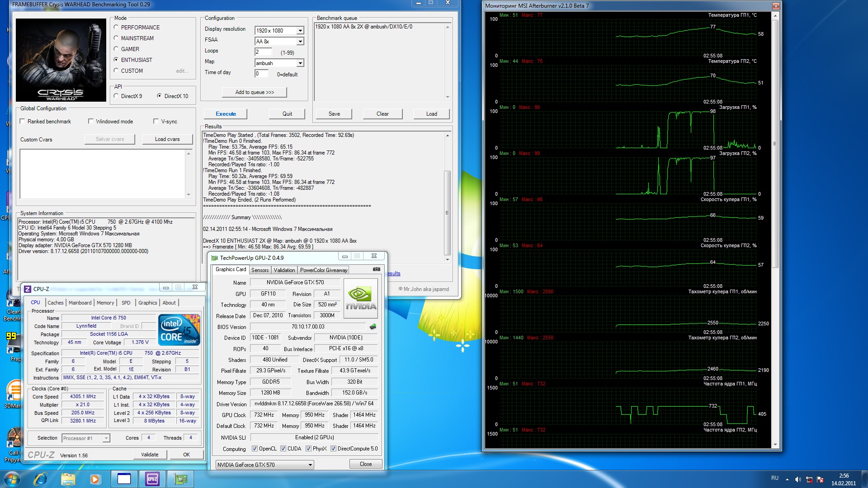Screen dimensions: 868x488
Task: Open the Call of Pripyat desktop shortcut
Action: 14,445
